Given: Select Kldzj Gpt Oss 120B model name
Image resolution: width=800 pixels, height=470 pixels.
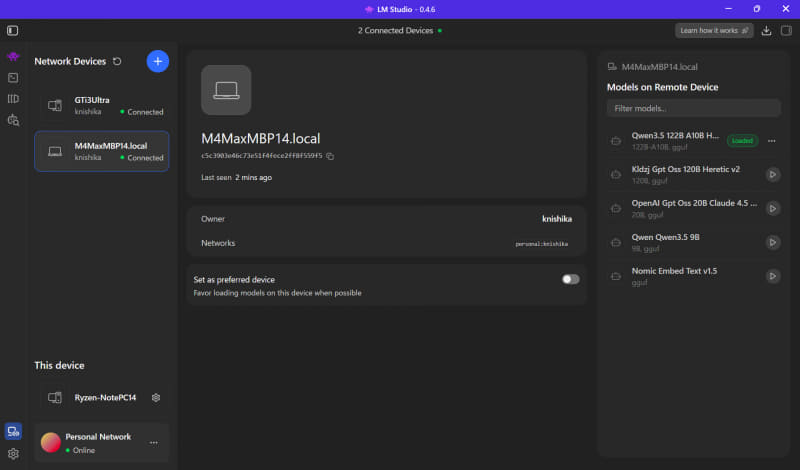Looking at the screenshot, I should pos(685,169).
